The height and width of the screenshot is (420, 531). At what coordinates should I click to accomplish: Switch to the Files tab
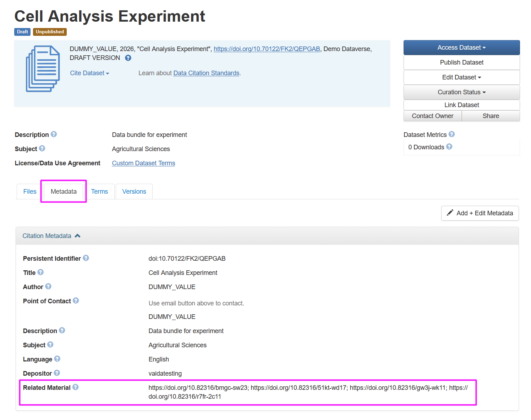[30, 192]
